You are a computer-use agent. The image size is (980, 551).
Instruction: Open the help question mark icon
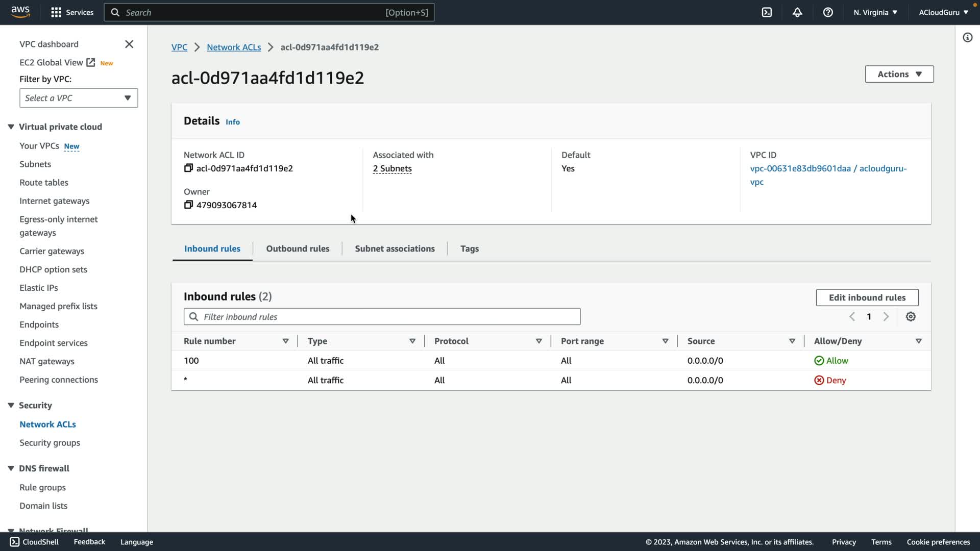click(x=828, y=12)
